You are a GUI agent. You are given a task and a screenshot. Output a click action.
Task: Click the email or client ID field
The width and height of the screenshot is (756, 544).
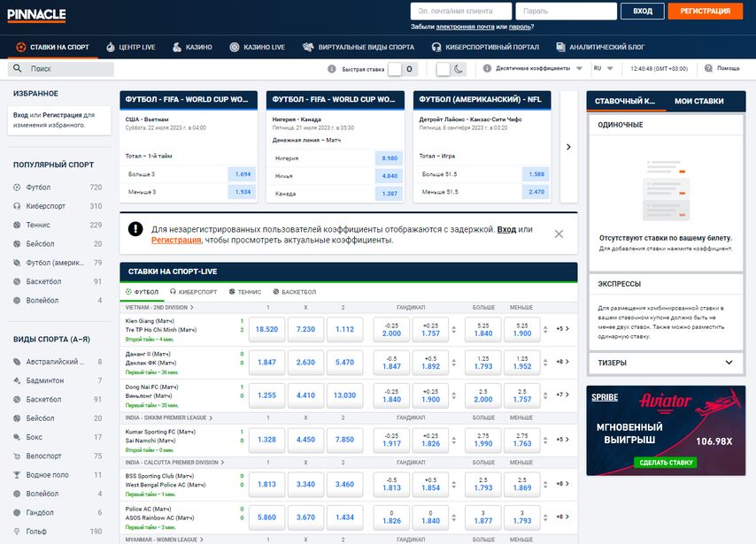click(461, 11)
